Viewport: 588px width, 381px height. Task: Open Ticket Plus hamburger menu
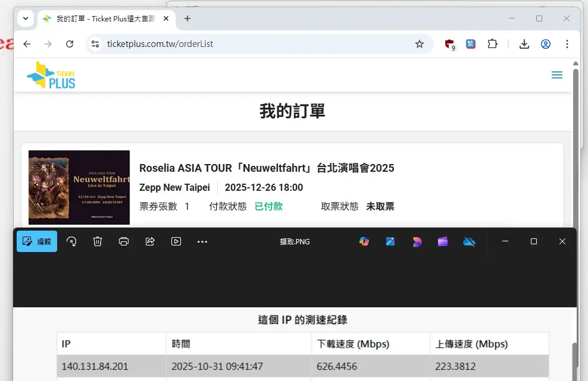pyautogui.click(x=557, y=75)
